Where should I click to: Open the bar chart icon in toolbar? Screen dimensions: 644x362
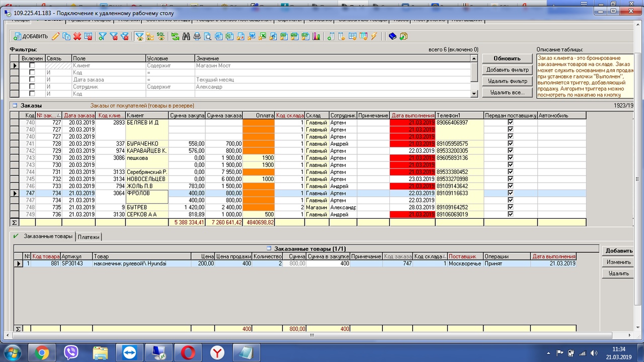click(316, 36)
